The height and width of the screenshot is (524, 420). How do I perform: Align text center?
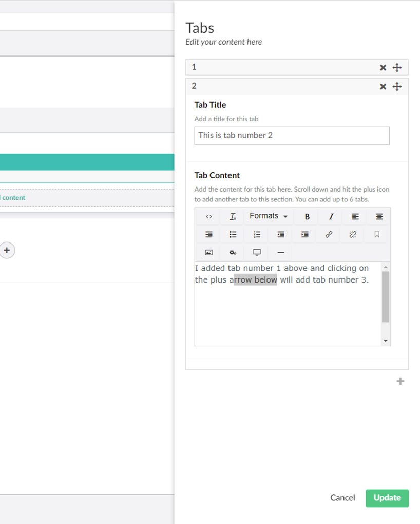click(379, 217)
